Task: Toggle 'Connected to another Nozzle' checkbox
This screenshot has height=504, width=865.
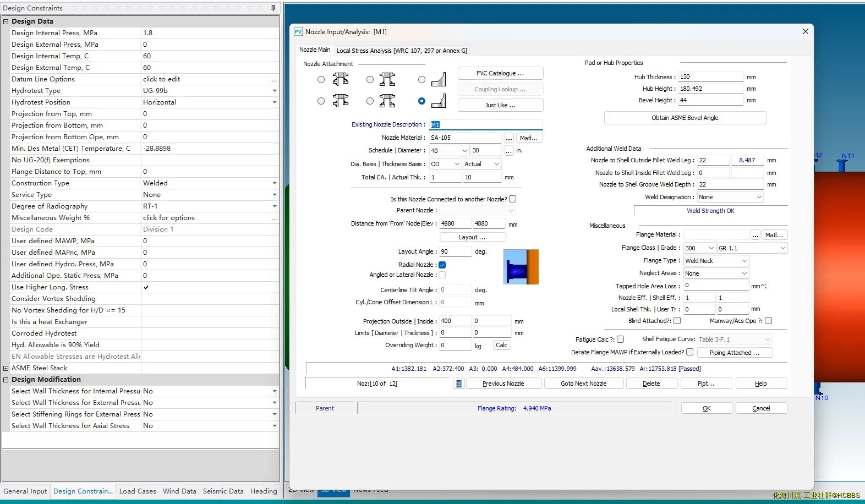Action: (513, 199)
